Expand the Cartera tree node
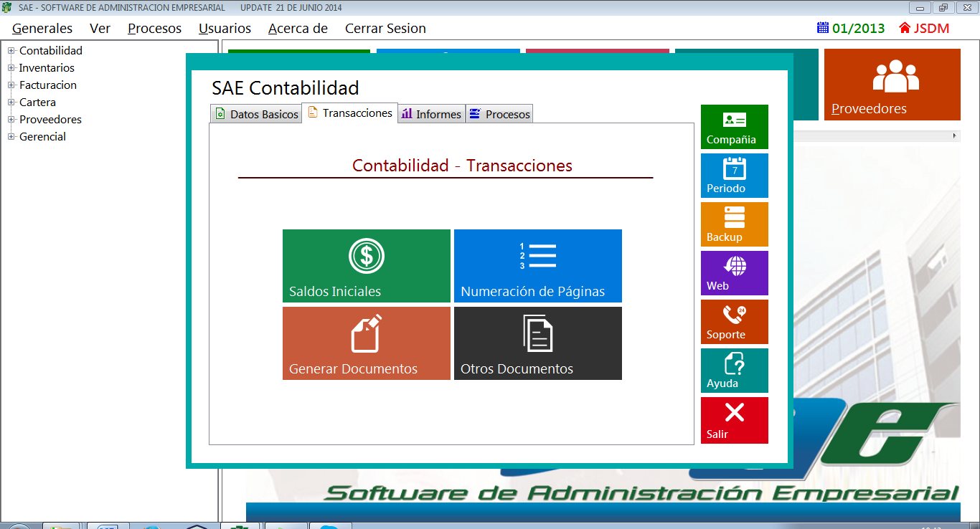Image resolution: width=980 pixels, height=529 pixels. [11, 103]
